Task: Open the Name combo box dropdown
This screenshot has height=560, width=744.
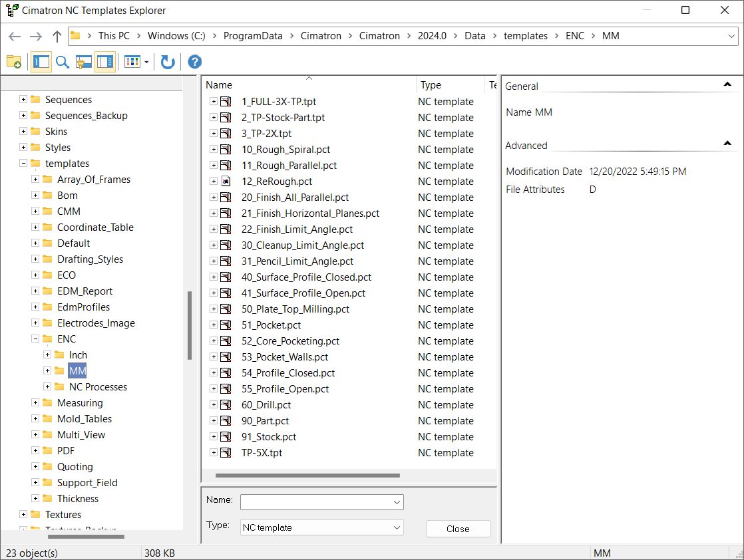Action: [x=397, y=502]
